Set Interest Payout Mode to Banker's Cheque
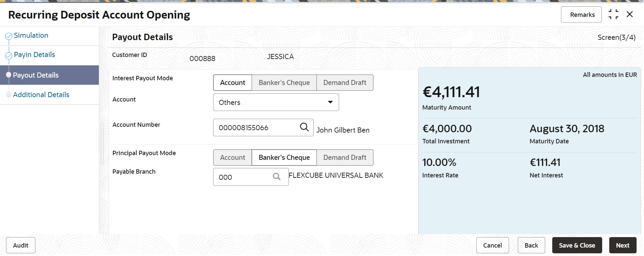This screenshot has height=256, width=644. tap(284, 83)
